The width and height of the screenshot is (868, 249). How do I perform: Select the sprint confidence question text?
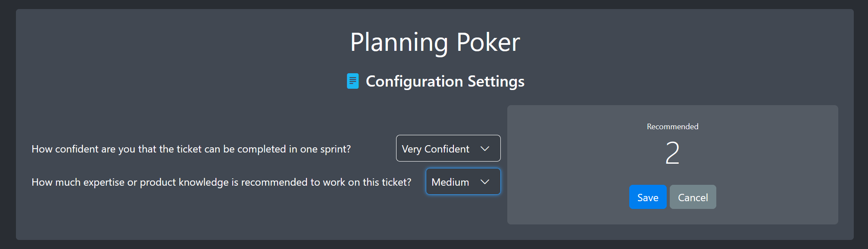pyautogui.click(x=191, y=149)
